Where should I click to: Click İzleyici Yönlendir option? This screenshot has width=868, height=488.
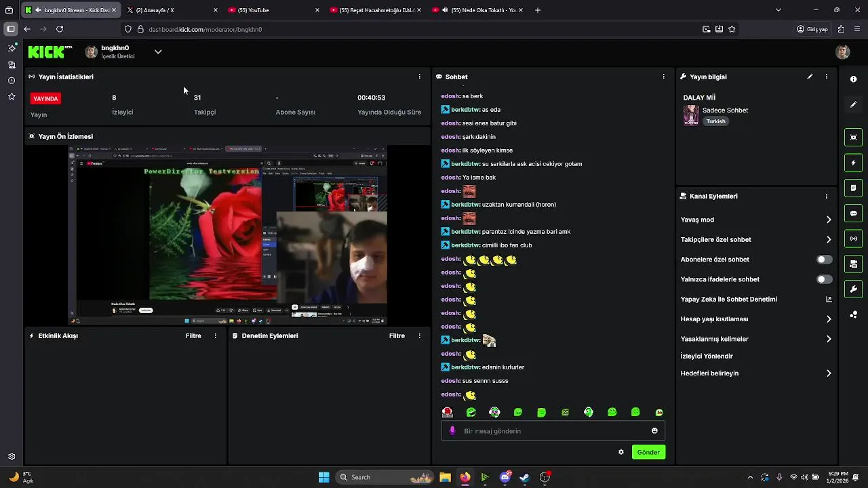click(707, 356)
